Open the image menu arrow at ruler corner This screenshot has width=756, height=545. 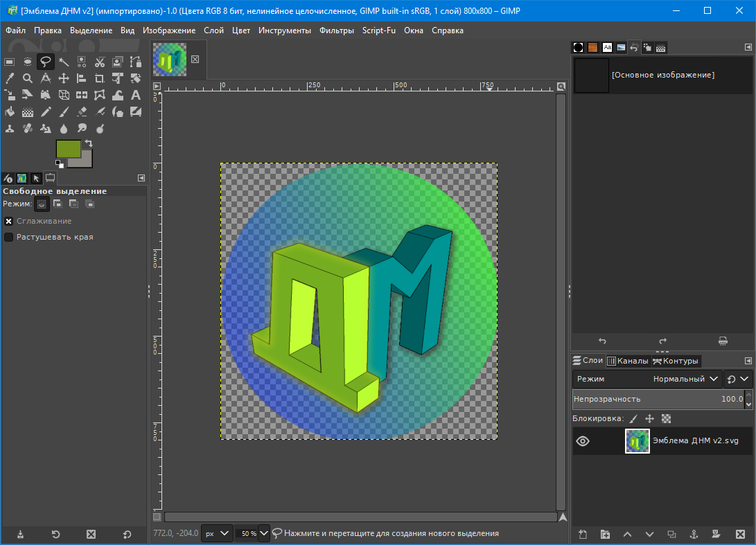pos(157,87)
